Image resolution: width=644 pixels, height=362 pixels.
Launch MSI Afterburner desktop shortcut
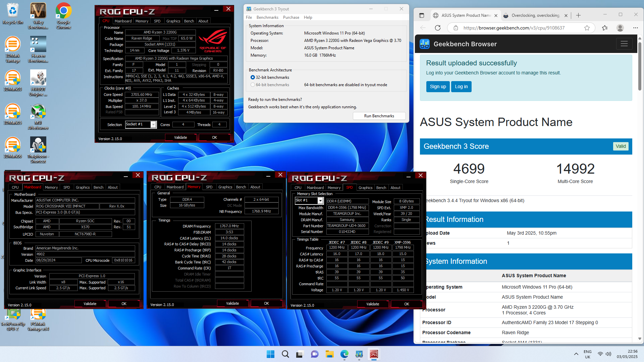click(38, 116)
